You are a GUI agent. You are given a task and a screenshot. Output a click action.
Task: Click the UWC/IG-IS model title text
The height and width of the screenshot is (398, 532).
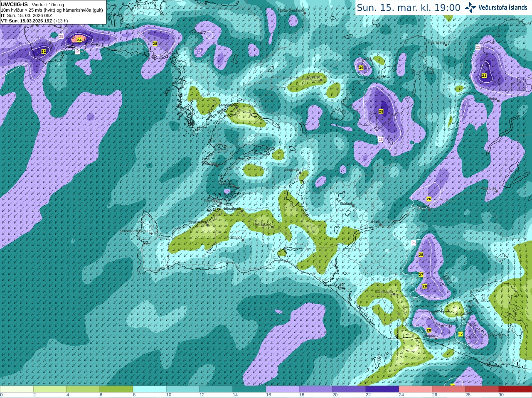click(x=14, y=5)
